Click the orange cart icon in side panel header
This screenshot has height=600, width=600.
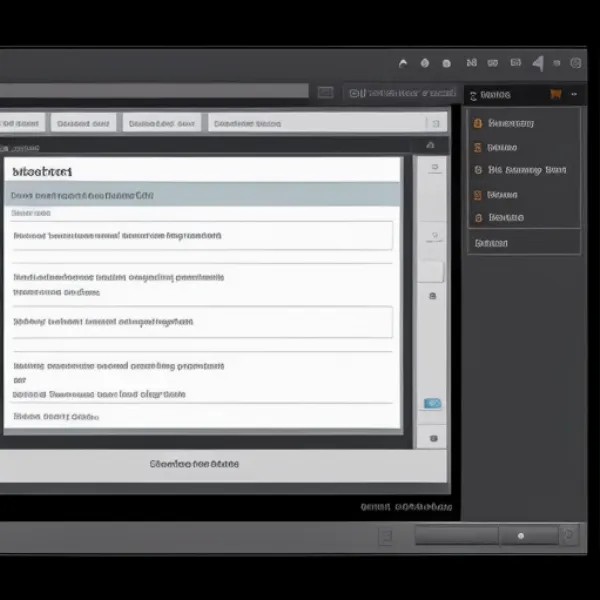(555, 94)
